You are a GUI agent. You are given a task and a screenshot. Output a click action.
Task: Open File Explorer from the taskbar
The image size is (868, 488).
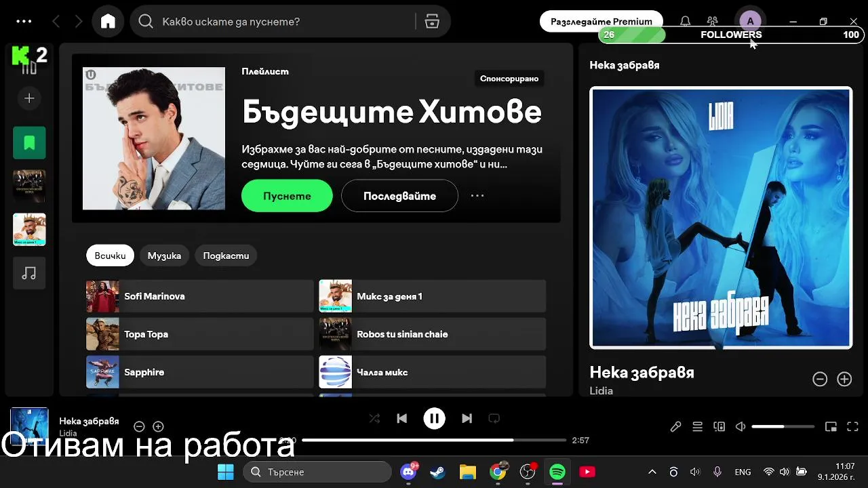pos(468,472)
